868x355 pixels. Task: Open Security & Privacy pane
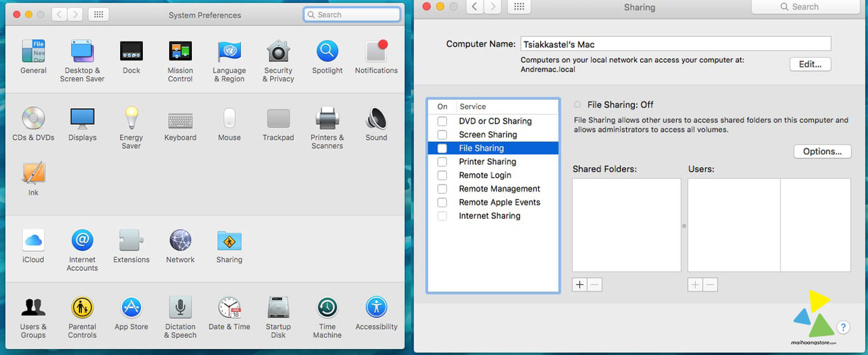278,52
